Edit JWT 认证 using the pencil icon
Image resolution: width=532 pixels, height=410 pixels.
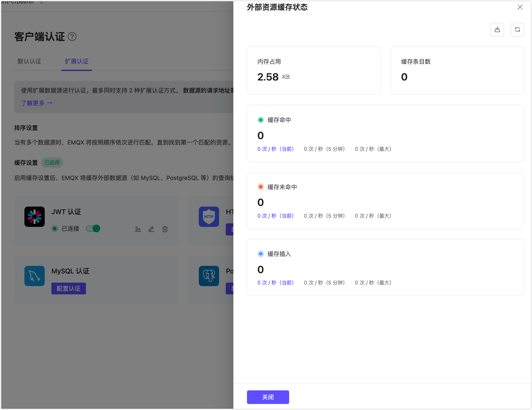[x=151, y=229]
